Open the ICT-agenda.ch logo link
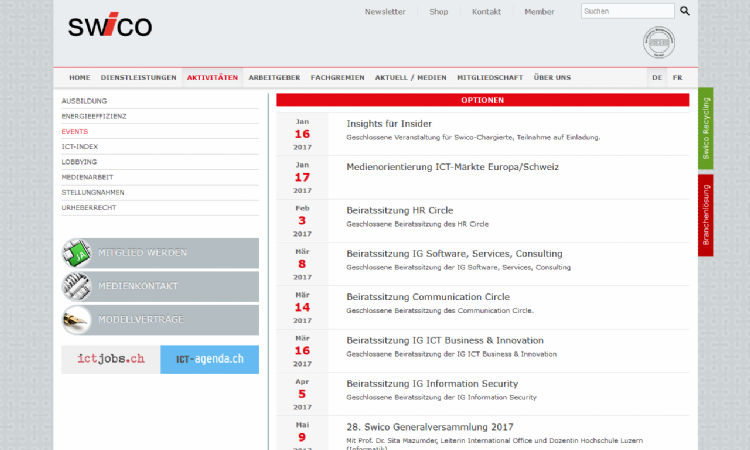The image size is (750, 450). click(x=209, y=359)
